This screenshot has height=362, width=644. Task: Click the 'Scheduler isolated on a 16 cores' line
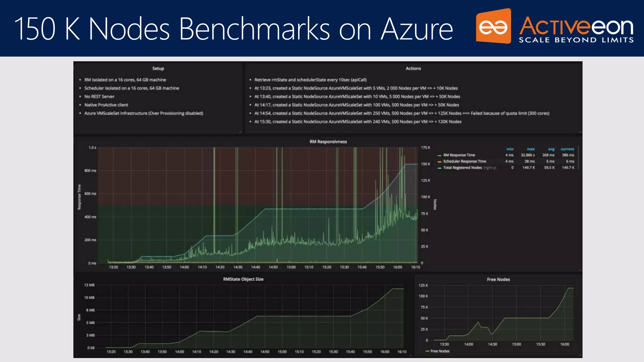132,88
